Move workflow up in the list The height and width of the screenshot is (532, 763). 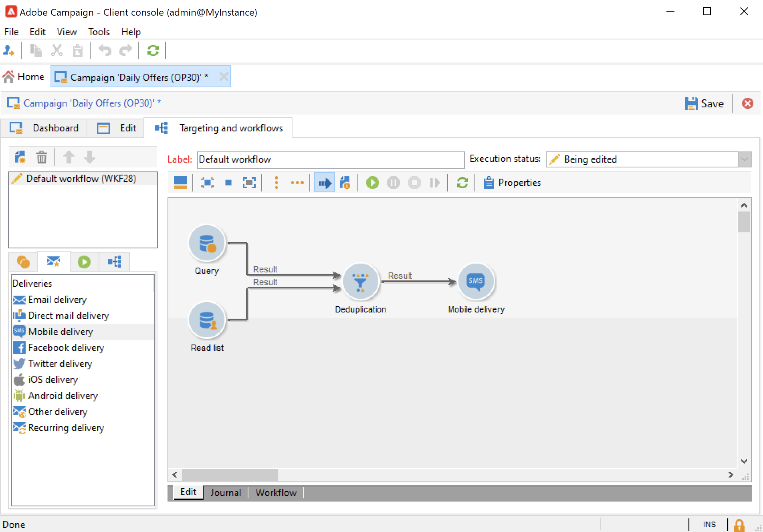(x=69, y=157)
